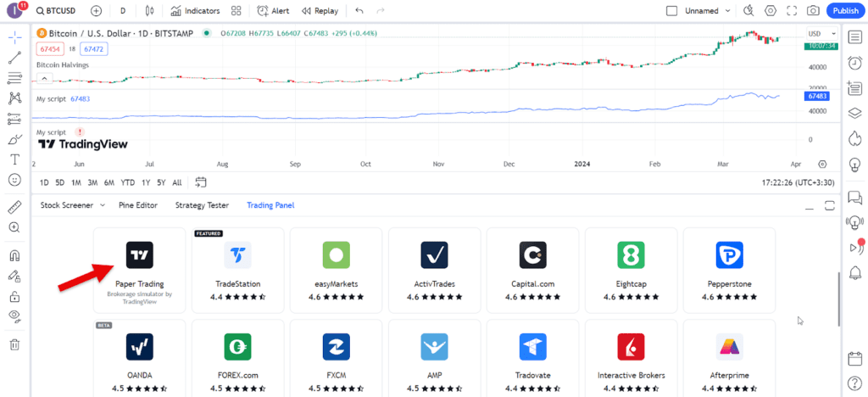Screen dimensions: 868x397
Task: Open the Indicators menu
Action: 195,11
